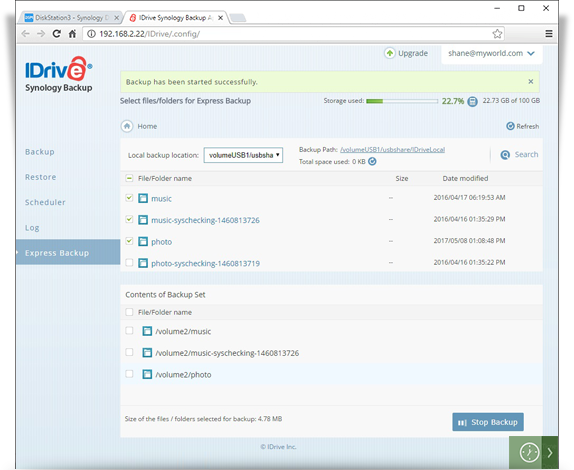Image resolution: width=574 pixels, height=470 pixels.
Task: Click the music-syschecking-1460813726 folder icon
Action: coord(143,220)
